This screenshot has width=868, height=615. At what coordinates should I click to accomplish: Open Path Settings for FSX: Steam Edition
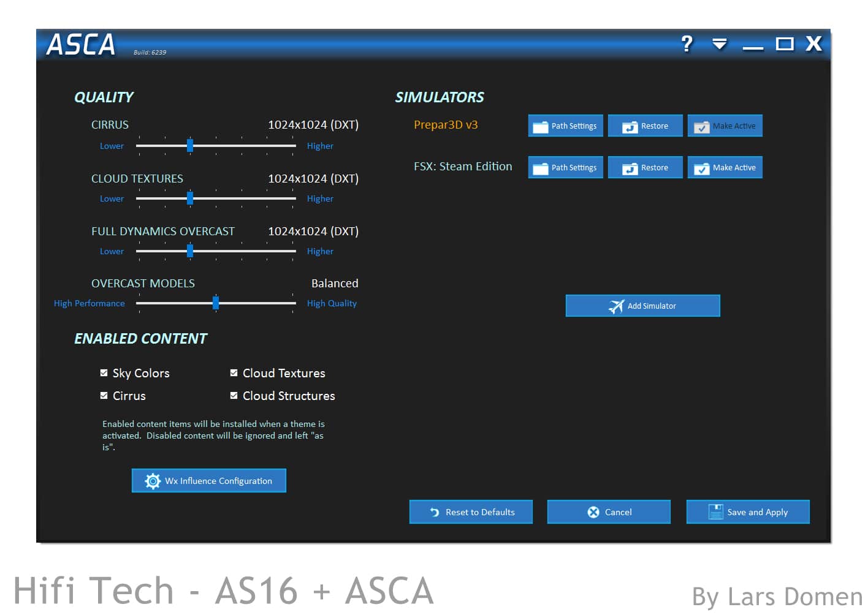pyautogui.click(x=565, y=167)
